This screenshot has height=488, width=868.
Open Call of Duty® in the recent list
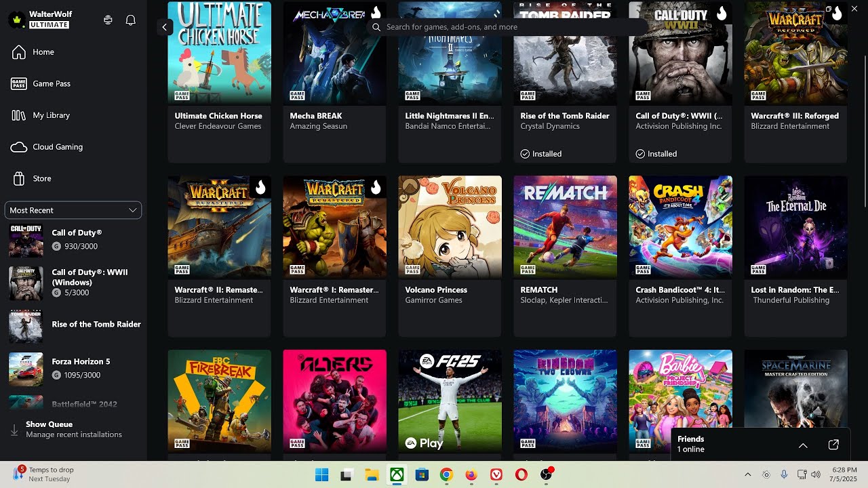73,241
